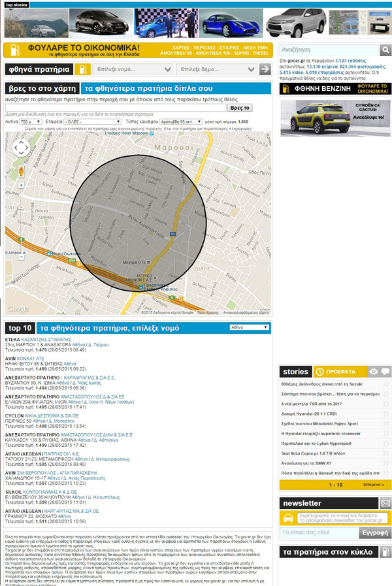
Task: Open the Ακτίνα 700 μ. radius dropdown
Action: click(x=37, y=122)
